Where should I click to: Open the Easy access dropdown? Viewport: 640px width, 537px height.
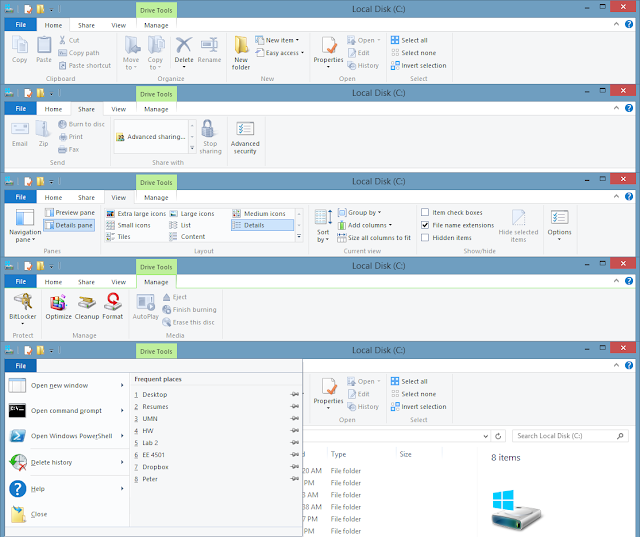302,53
